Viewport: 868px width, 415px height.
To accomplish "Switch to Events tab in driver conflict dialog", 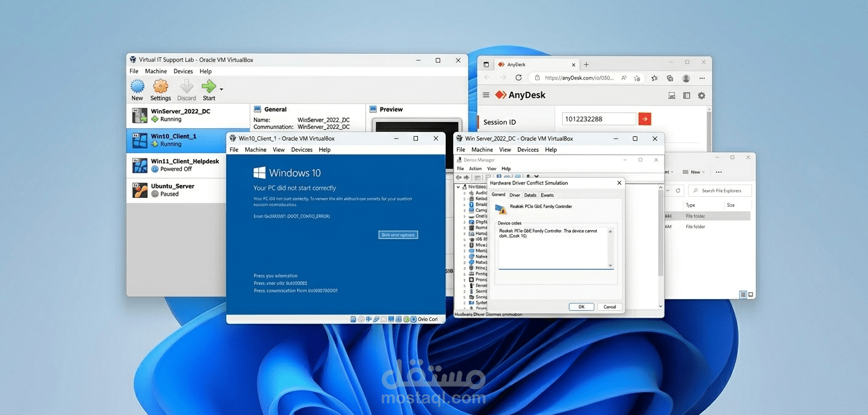I will (547, 195).
